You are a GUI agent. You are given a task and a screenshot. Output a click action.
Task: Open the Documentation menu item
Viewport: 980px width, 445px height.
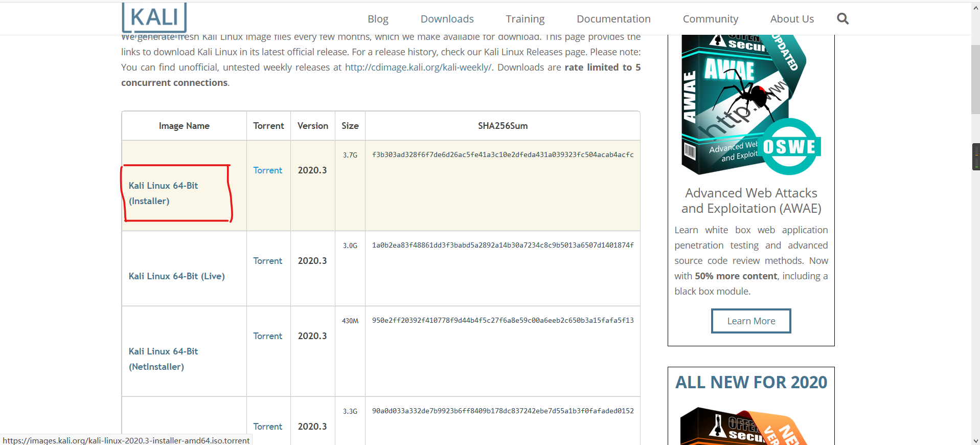tap(613, 19)
